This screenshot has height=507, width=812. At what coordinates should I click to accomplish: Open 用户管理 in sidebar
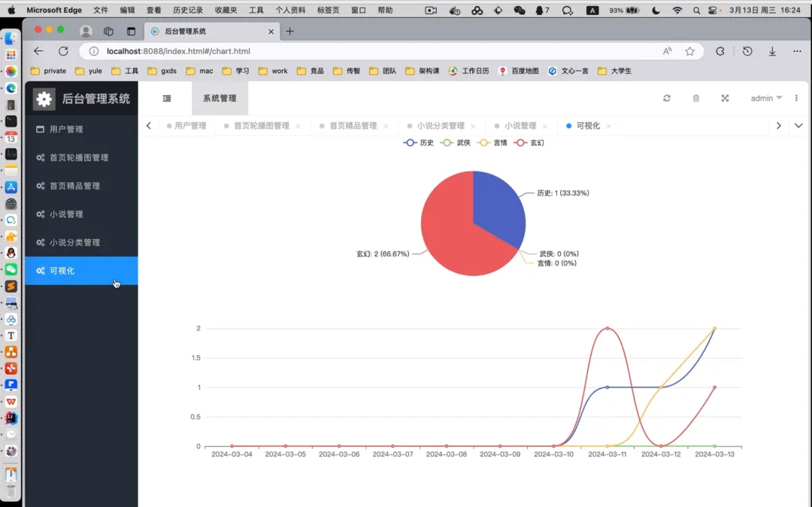click(81, 129)
